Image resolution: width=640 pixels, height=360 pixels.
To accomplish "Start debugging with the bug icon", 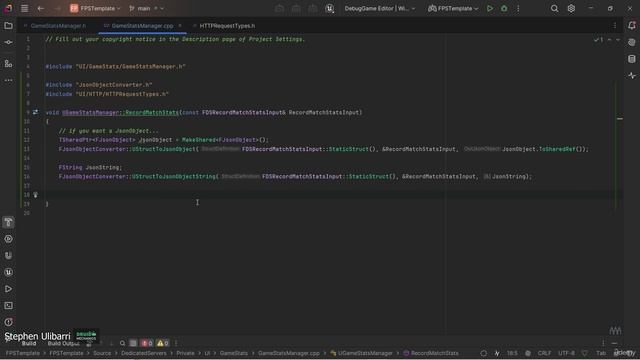I will (x=504, y=8).
